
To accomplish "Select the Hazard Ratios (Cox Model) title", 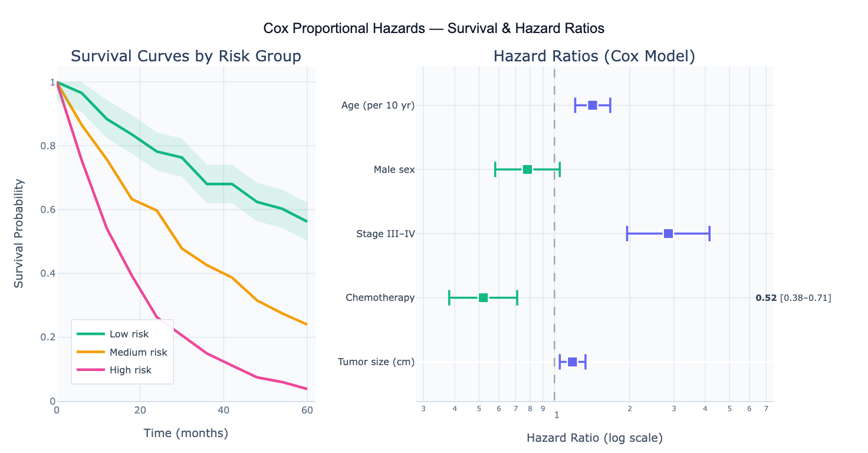I will pos(594,56).
